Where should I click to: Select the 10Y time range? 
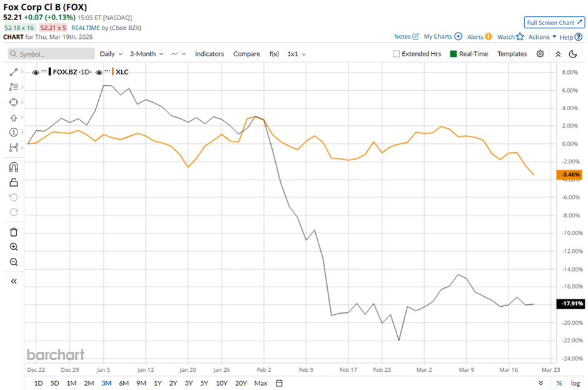coord(221,383)
